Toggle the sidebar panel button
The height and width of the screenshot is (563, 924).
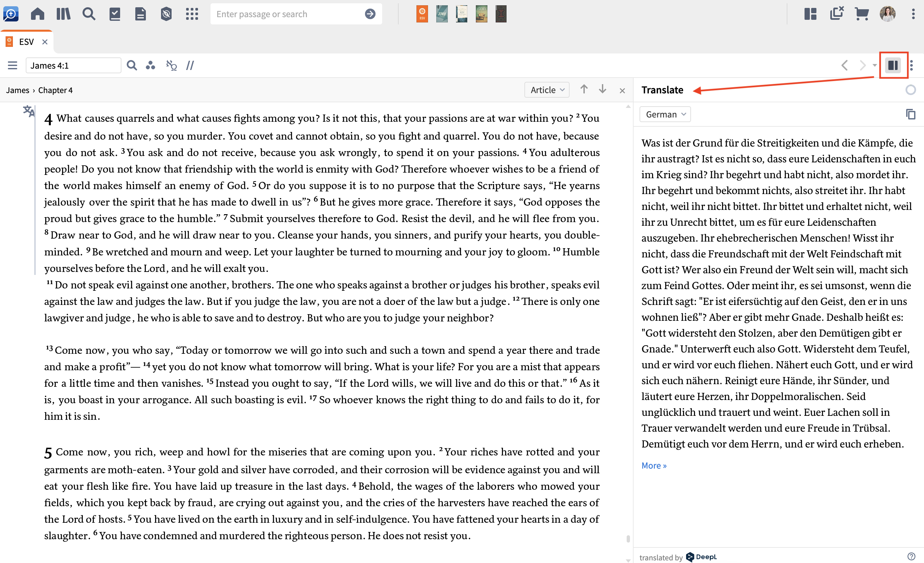pyautogui.click(x=893, y=65)
